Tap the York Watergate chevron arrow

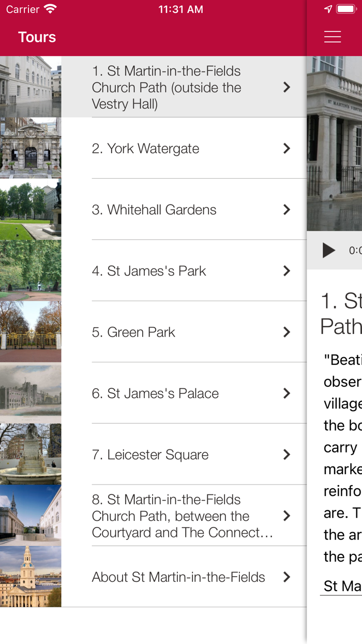click(x=286, y=149)
